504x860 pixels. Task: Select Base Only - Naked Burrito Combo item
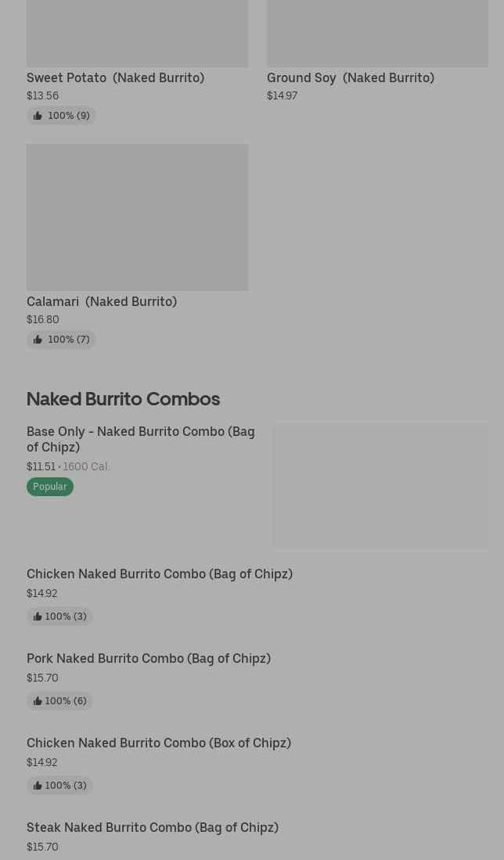[141, 439]
